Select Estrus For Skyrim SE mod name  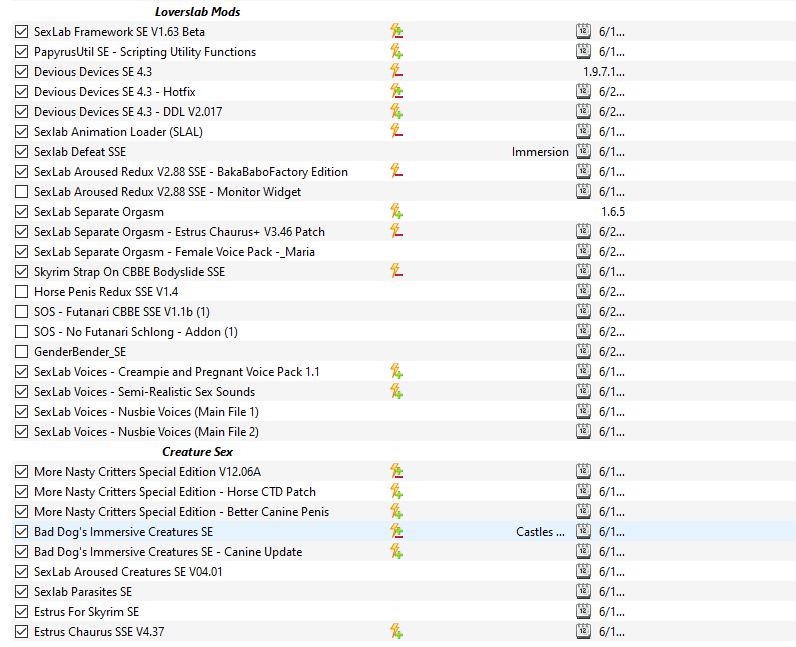coord(86,611)
